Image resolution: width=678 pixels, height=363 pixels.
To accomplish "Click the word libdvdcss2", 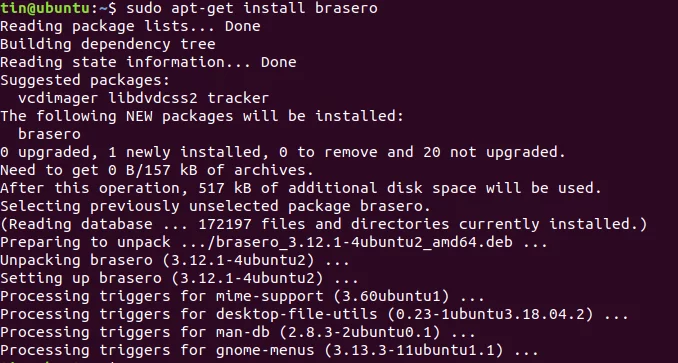I will (x=153, y=98).
